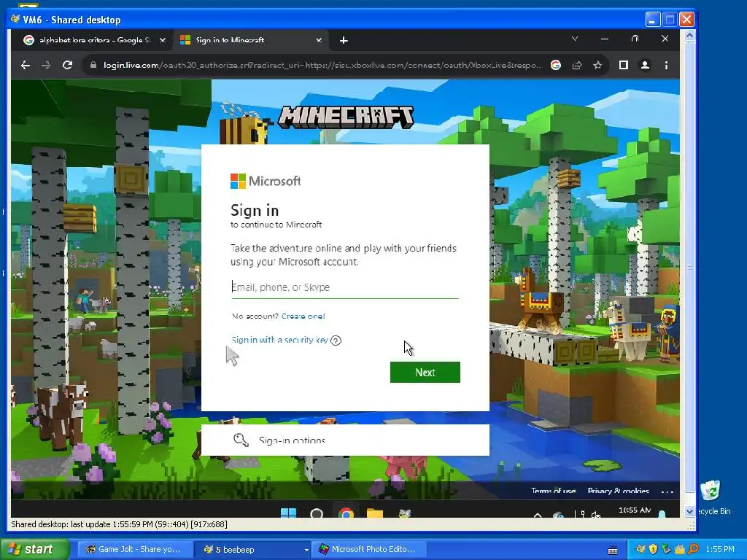The width and height of the screenshot is (747, 560).
Task: Click the Chrome icon in remote taskbar
Action: coord(347,513)
